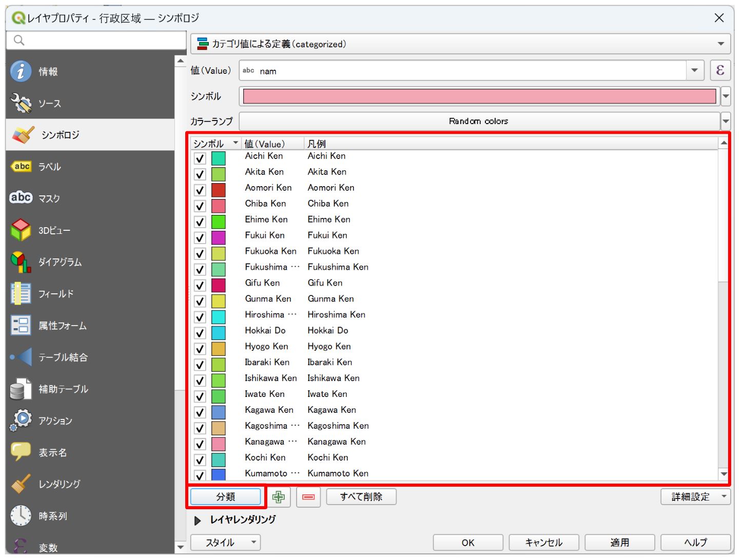Click the フィールド fields icon
Viewport: 744px width, 560px height.
pyautogui.click(x=21, y=294)
